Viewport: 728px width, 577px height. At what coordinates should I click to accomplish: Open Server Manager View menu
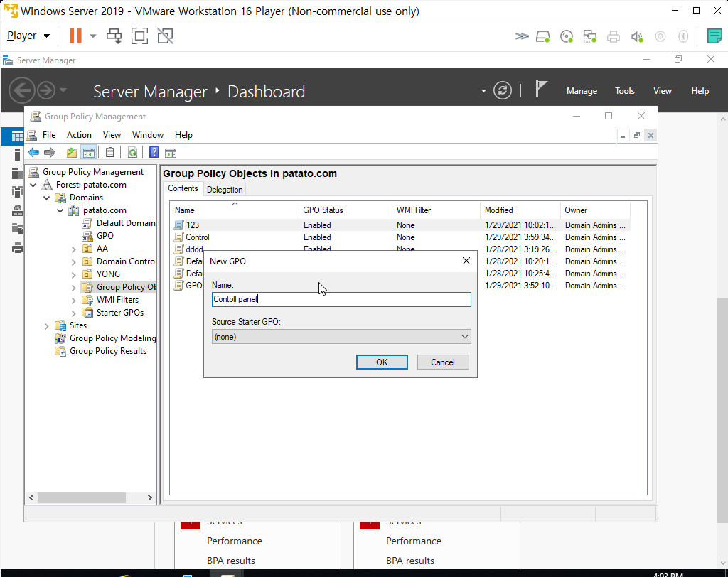pos(662,91)
